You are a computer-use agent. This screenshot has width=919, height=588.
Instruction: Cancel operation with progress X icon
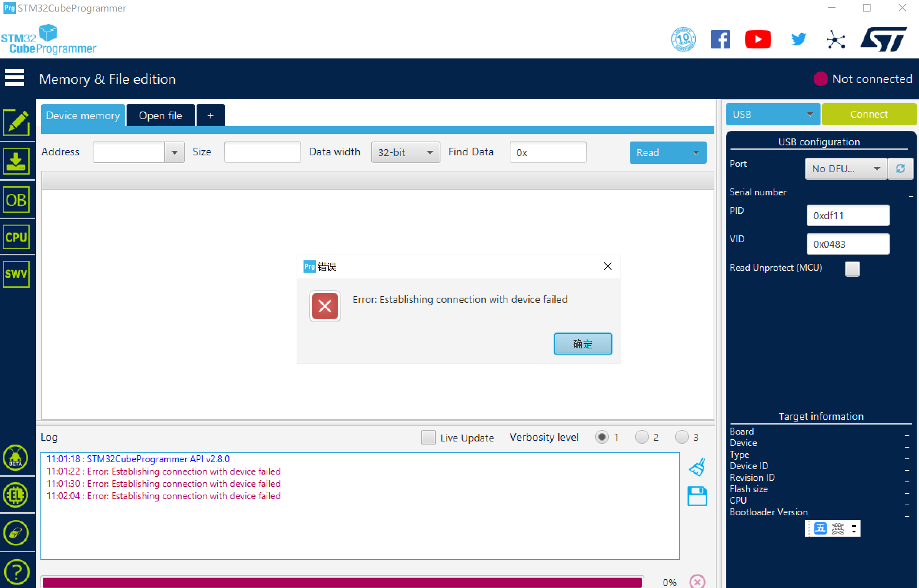pos(697,581)
